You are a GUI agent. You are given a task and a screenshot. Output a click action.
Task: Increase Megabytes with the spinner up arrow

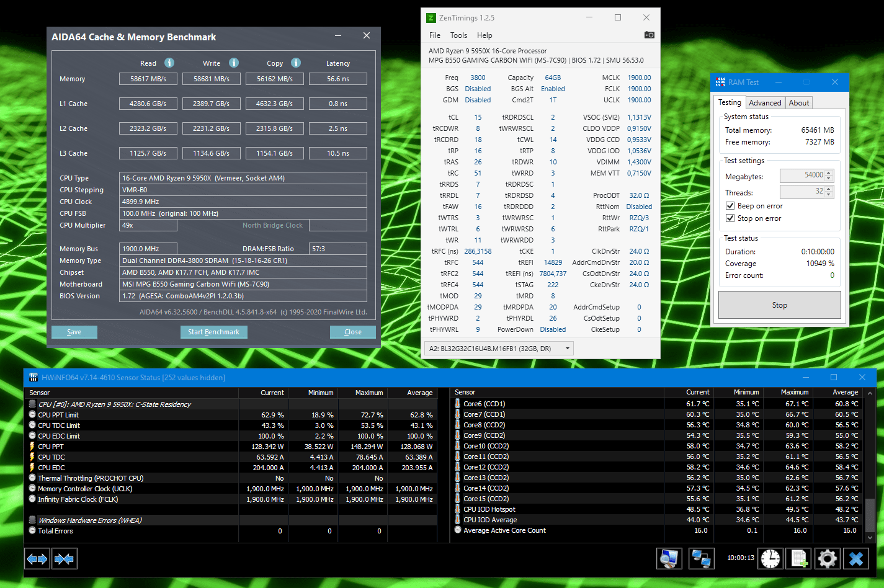[829, 172]
